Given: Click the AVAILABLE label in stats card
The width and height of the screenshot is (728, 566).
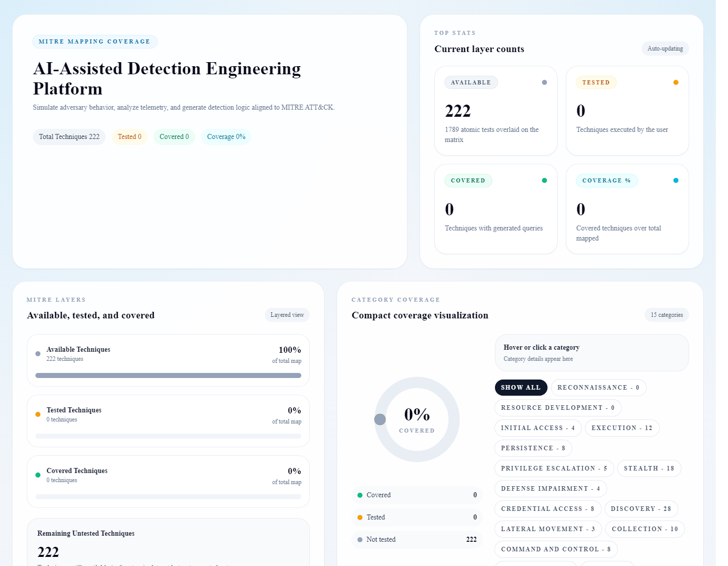Looking at the screenshot, I should click(471, 82).
